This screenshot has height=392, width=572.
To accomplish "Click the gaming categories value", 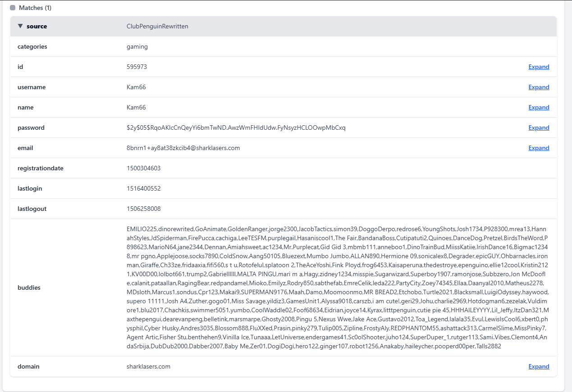I will pyautogui.click(x=137, y=46).
